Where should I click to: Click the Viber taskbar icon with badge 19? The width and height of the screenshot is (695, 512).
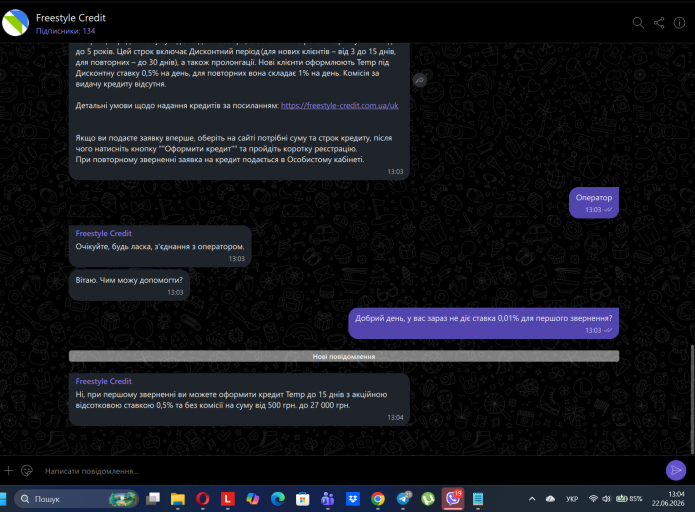453,499
